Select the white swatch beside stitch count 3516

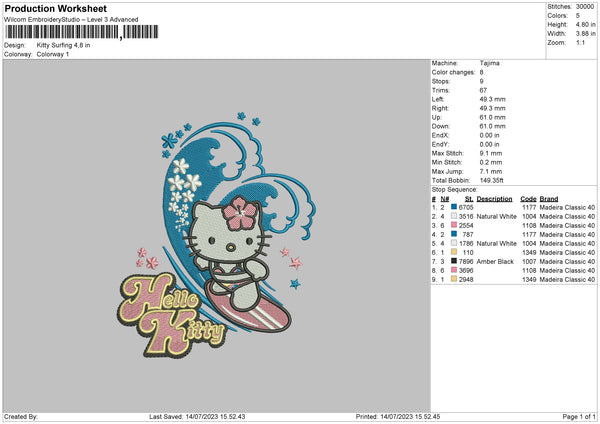(454, 216)
